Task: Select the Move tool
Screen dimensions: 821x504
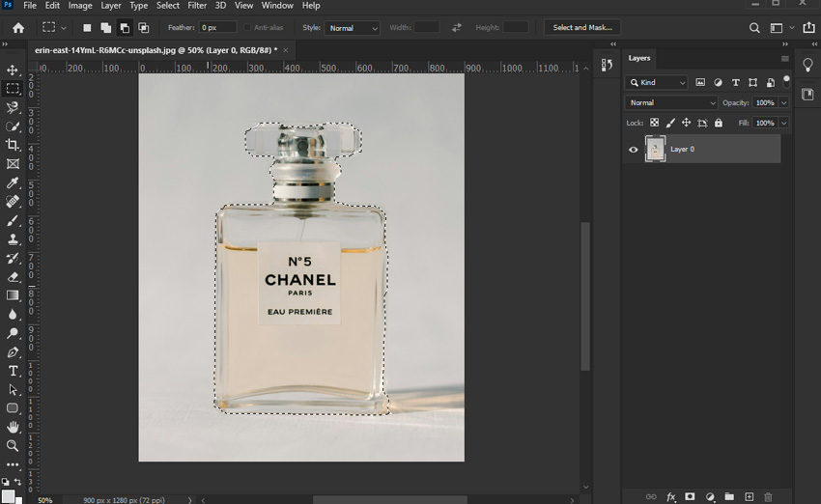Action: (x=13, y=70)
